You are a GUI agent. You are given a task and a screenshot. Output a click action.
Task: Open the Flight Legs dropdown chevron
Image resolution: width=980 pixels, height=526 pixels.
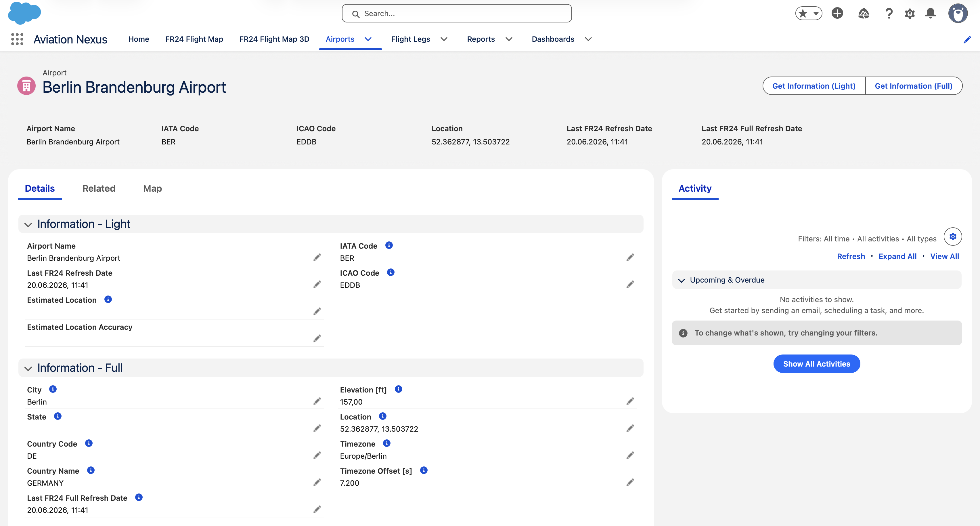[x=444, y=39]
